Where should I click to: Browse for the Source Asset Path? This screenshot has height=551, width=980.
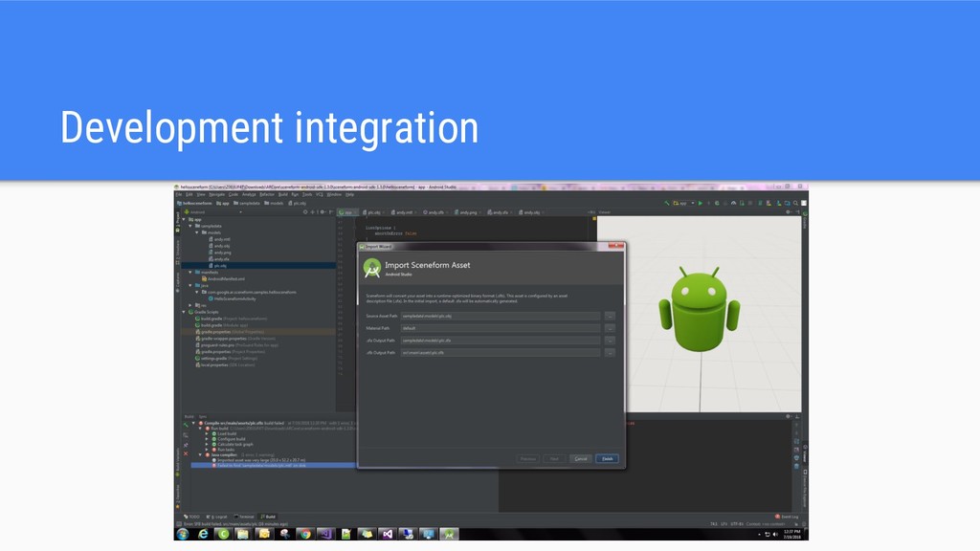point(610,316)
